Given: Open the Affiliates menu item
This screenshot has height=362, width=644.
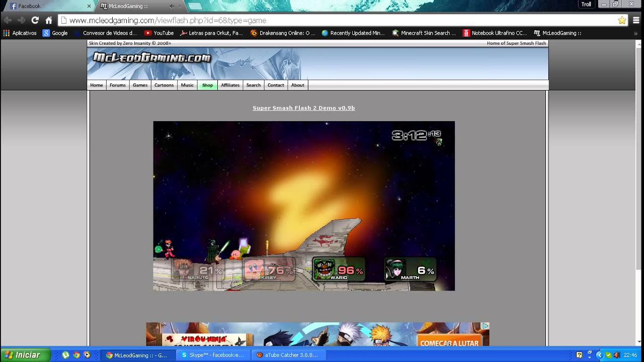Looking at the screenshot, I should point(230,85).
